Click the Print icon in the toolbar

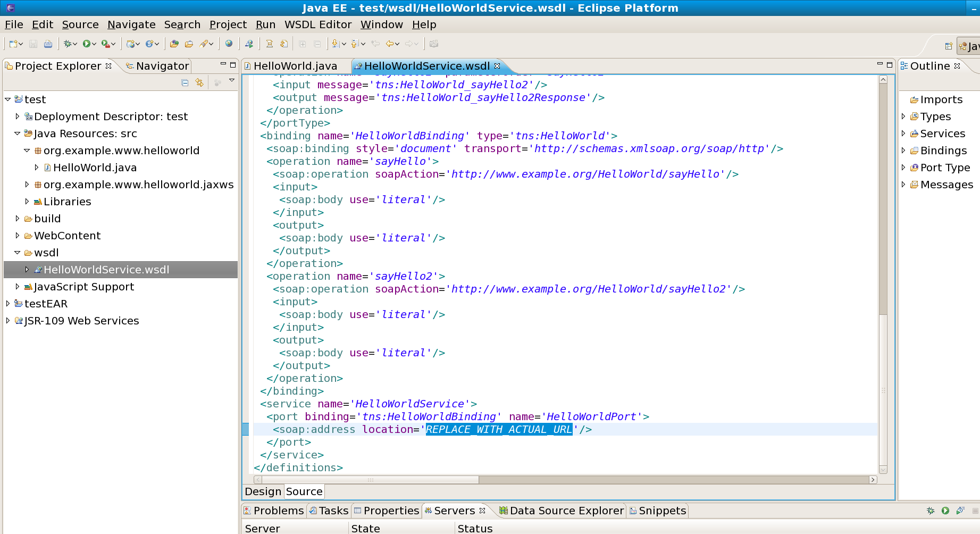pyautogui.click(x=48, y=44)
